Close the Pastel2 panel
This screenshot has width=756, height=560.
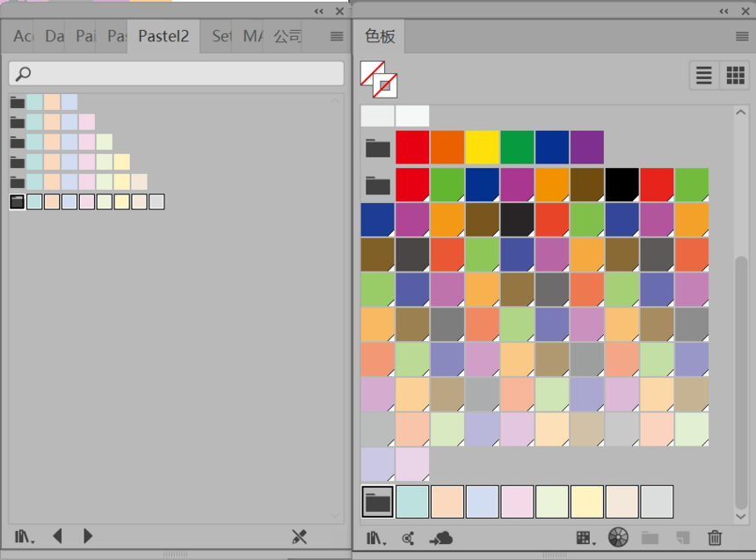pos(339,11)
